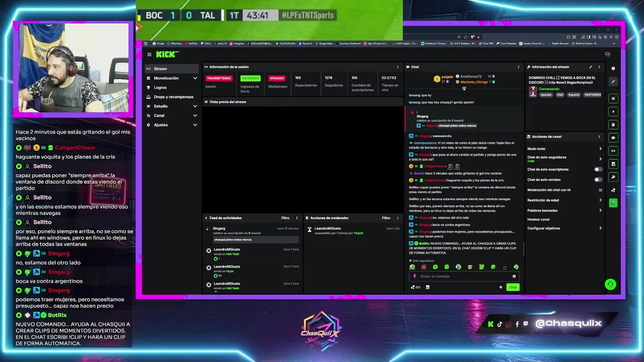The image size is (644, 362).
Task: Open Información del stream options menu
Action: tap(599, 67)
